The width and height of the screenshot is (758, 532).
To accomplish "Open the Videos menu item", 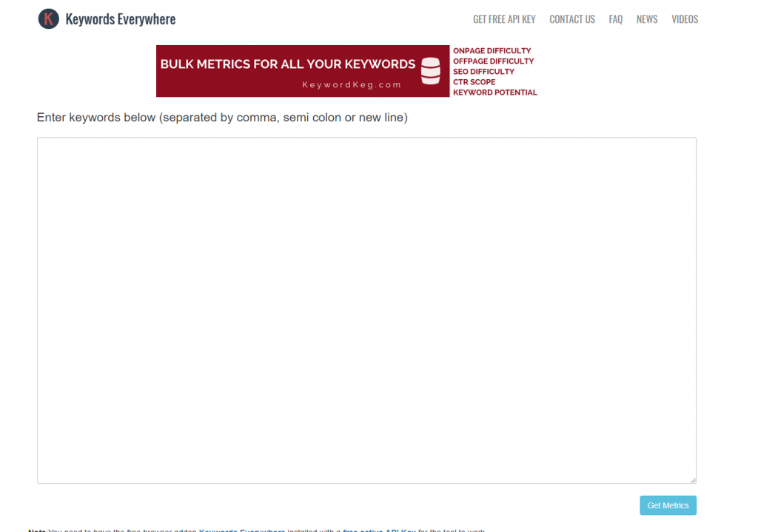I will [x=685, y=19].
